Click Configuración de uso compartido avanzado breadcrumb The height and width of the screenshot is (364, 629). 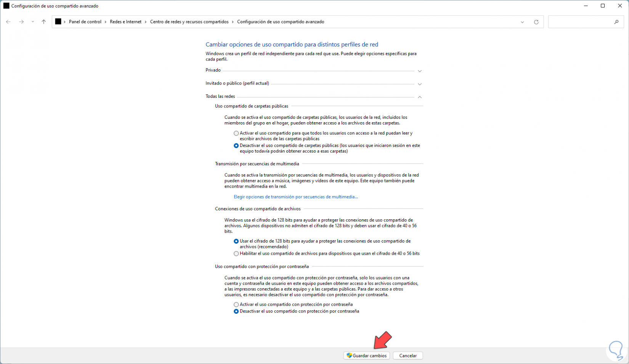[281, 22]
